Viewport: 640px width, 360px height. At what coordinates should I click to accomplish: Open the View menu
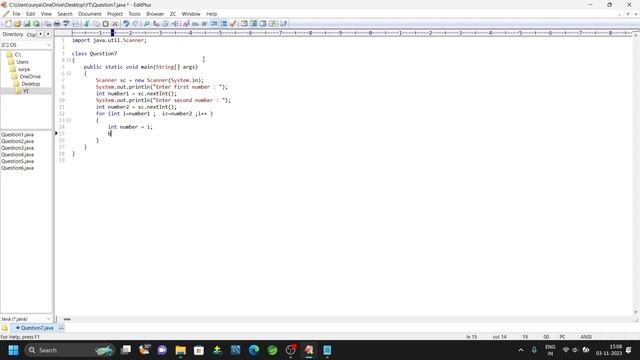click(x=46, y=14)
